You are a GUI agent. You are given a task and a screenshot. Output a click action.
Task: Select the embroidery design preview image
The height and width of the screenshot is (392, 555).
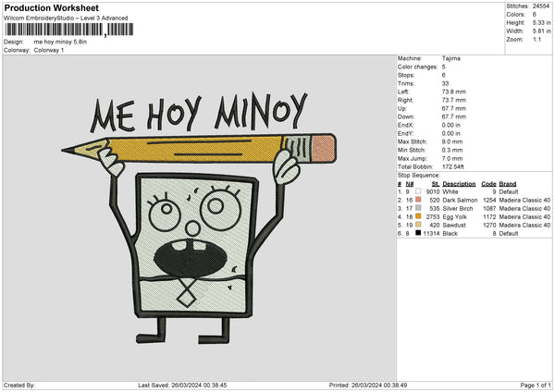pyautogui.click(x=199, y=218)
